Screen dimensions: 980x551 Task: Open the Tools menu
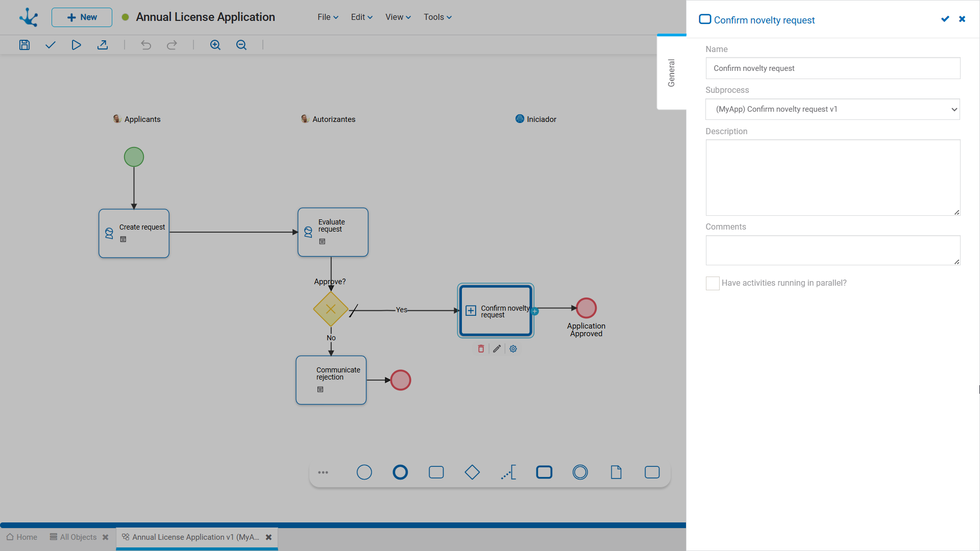[438, 17]
